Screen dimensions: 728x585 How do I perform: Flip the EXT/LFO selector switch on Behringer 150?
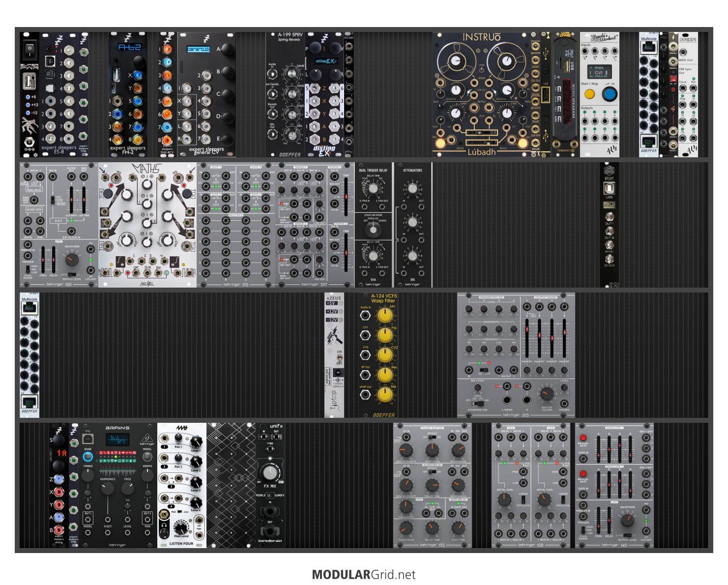[x=53, y=201]
